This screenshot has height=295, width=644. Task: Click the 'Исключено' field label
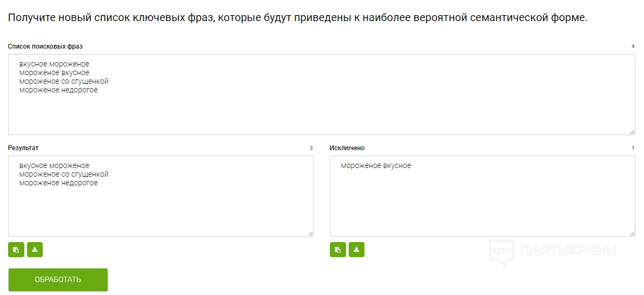(347, 148)
